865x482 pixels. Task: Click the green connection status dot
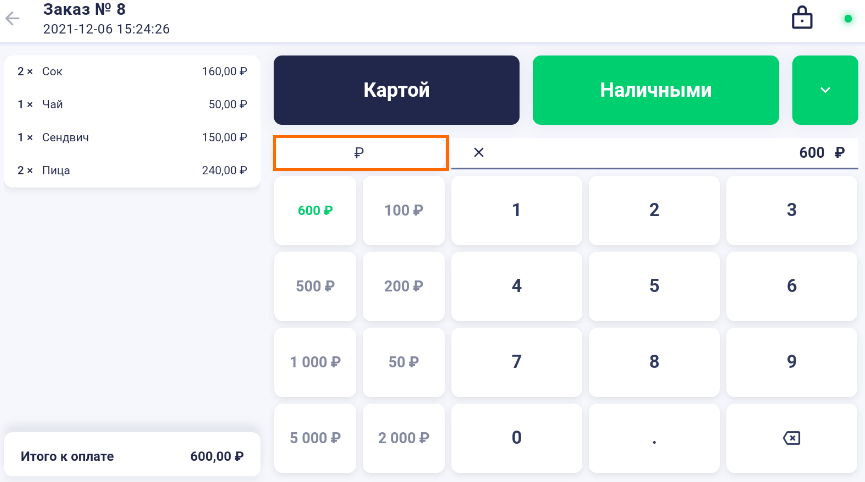(x=848, y=18)
